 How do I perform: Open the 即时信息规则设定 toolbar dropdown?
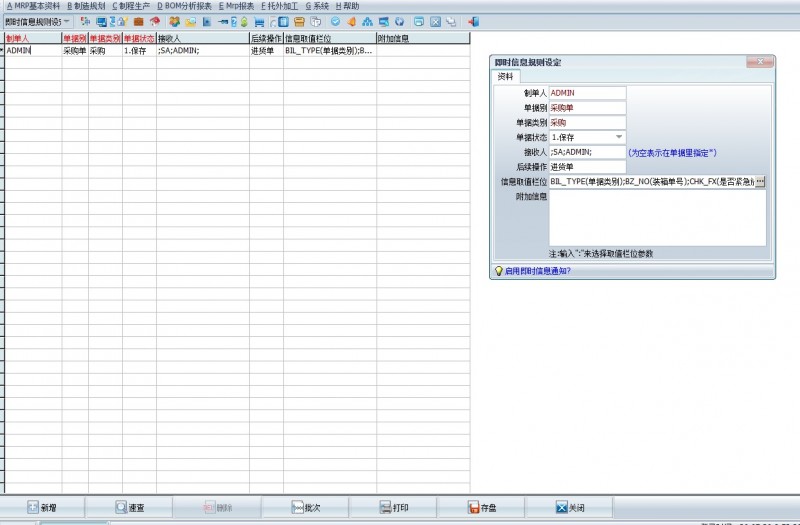(38, 21)
